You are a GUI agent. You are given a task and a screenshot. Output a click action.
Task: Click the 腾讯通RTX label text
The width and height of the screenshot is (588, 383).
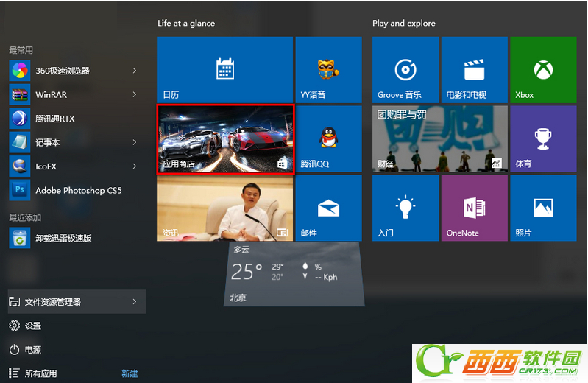coord(55,119)
